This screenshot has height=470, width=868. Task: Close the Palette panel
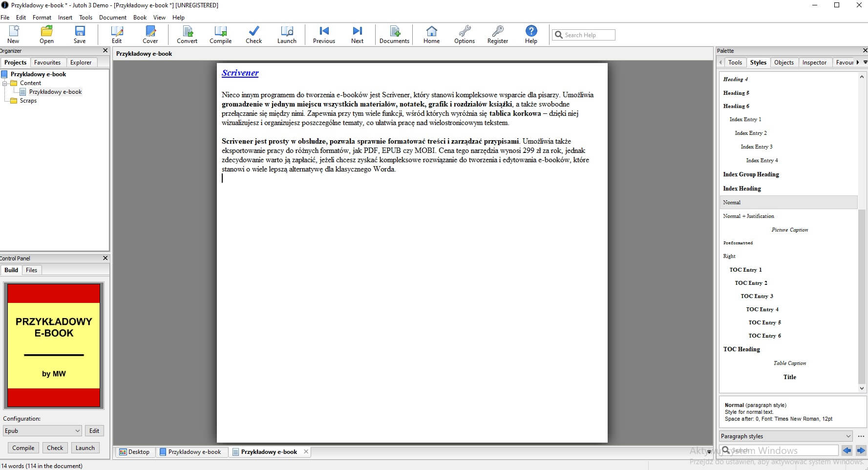pyautogui.click(x=865, y=51)
